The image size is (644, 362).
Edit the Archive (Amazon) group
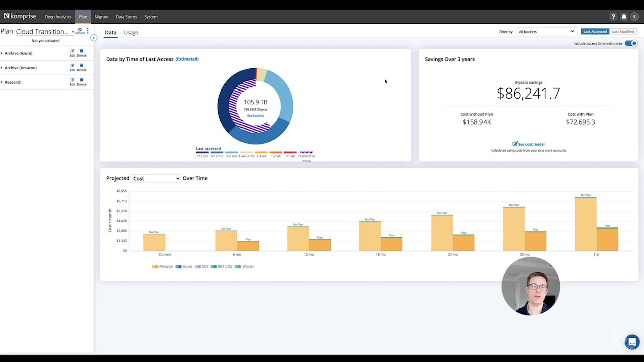(x=72, y=67)
